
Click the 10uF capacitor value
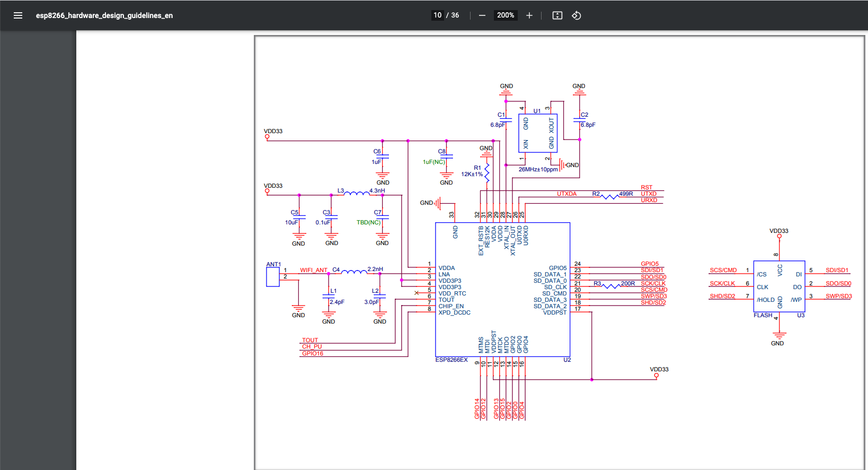coord(291,222)
